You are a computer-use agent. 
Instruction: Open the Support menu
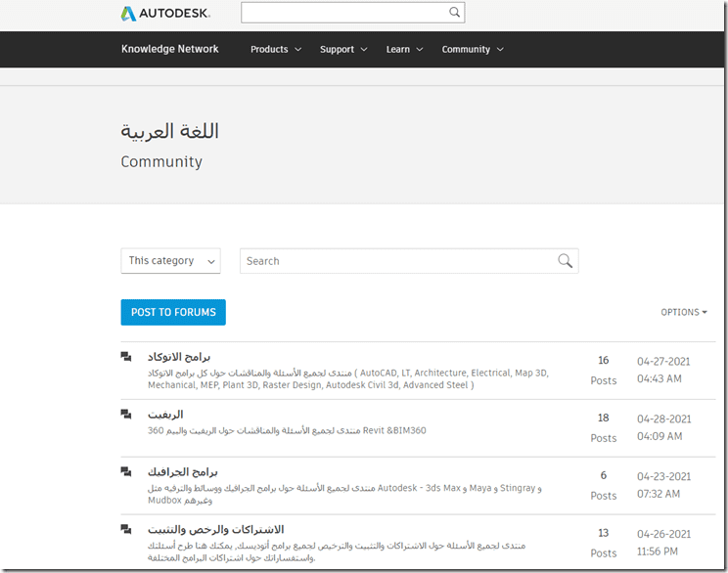(x=342, y=50)
